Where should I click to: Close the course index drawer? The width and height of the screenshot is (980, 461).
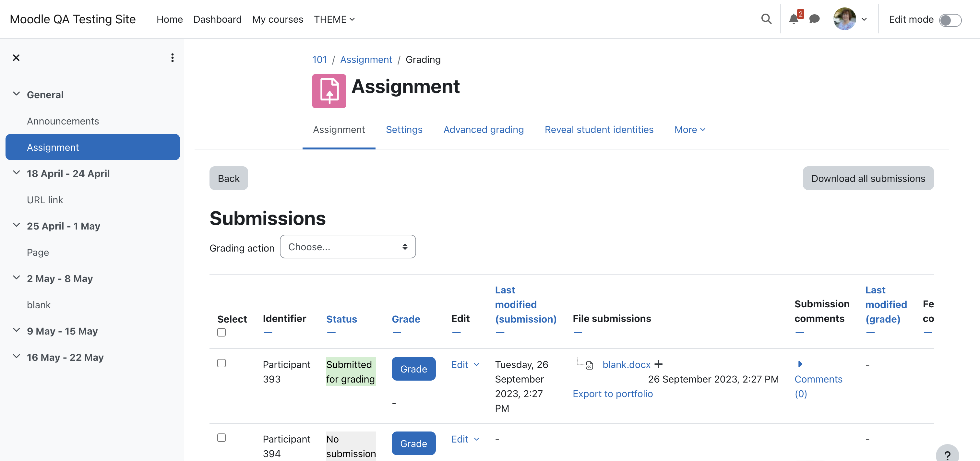(x=16, y=58)
